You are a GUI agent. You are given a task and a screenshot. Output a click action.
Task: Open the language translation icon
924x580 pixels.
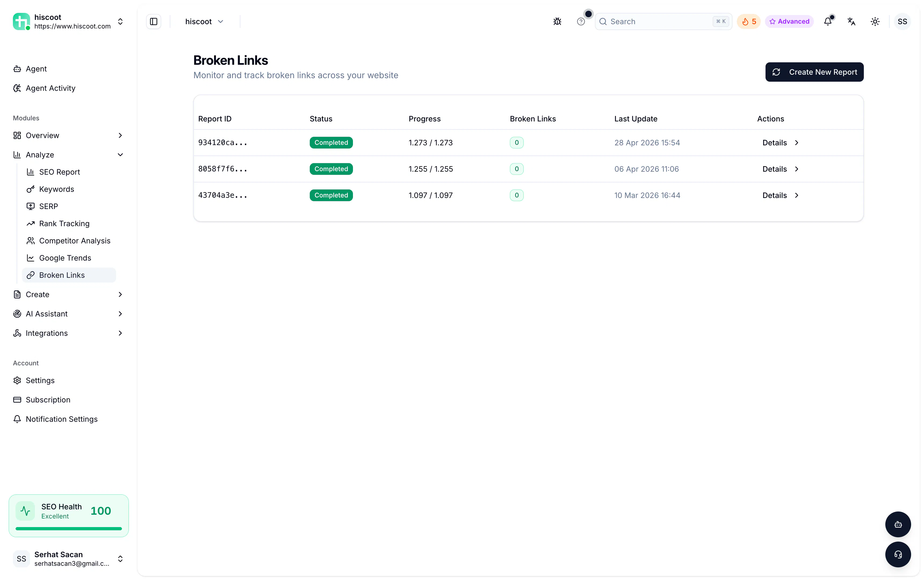point(851,21)
